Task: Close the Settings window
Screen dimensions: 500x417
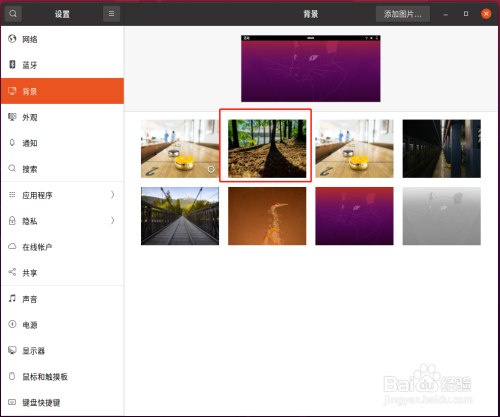Action: [486, 14]
